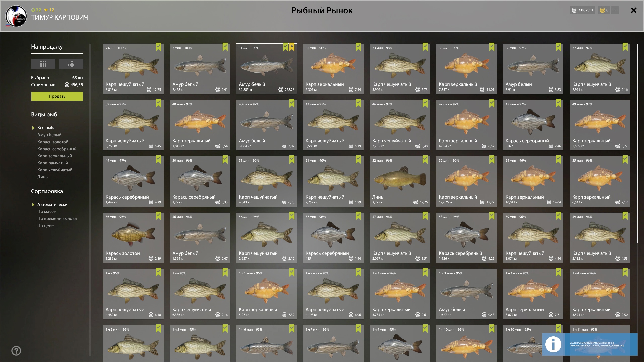This screenshot has height=362, width=644.
Task: Close the fish market window
Action: point(634,10)
